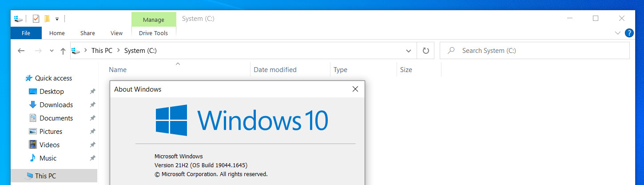
Task: Click Version 21H2 build text
Action: [201, 165]
